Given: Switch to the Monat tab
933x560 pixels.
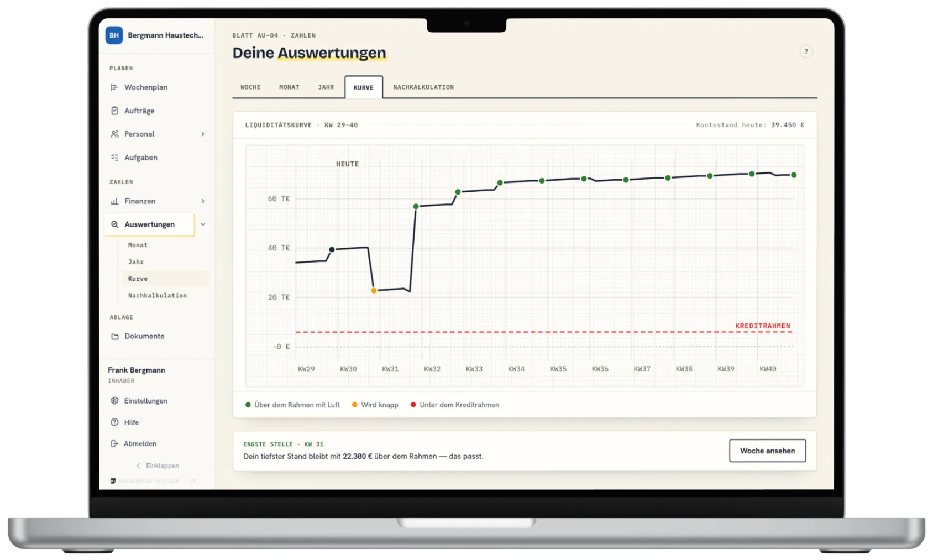Looking at the screenshot, I should coord(289,87).
